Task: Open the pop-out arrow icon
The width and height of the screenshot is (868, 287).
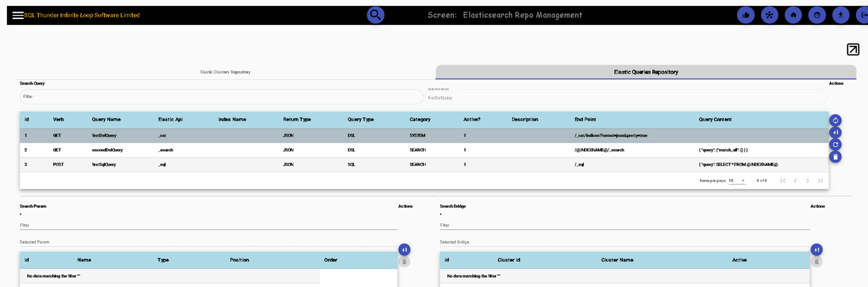Action: tap(853, 49)
